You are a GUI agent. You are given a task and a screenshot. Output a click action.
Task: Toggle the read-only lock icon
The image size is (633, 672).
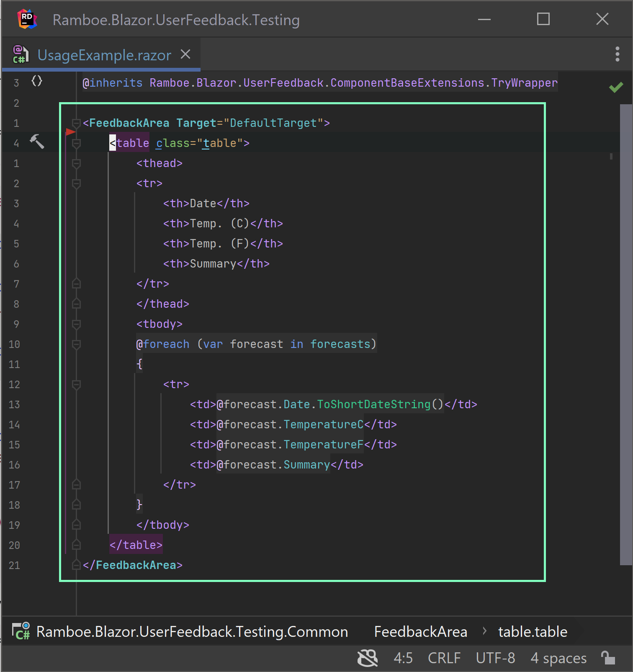point(608,657)
